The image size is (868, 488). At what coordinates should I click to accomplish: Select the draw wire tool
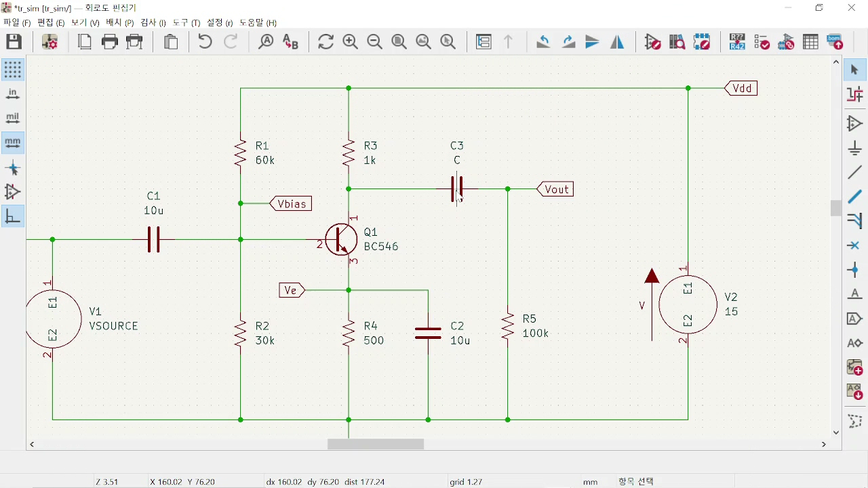tap(854, 172)
